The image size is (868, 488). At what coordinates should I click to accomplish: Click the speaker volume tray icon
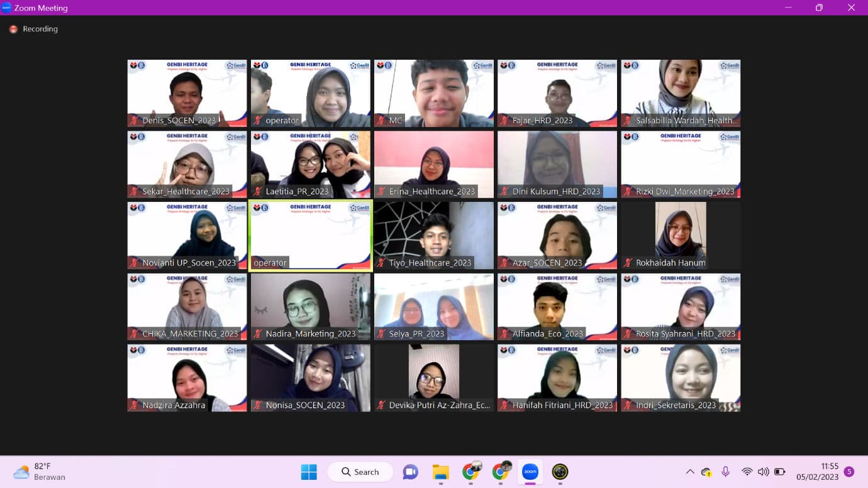763,472
